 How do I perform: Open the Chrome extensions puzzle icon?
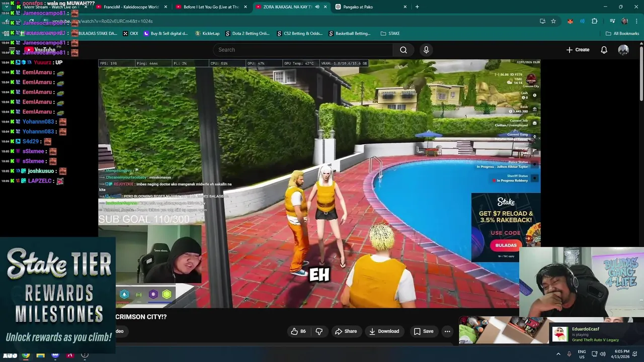pyautogui.click(x=595, y=21)
